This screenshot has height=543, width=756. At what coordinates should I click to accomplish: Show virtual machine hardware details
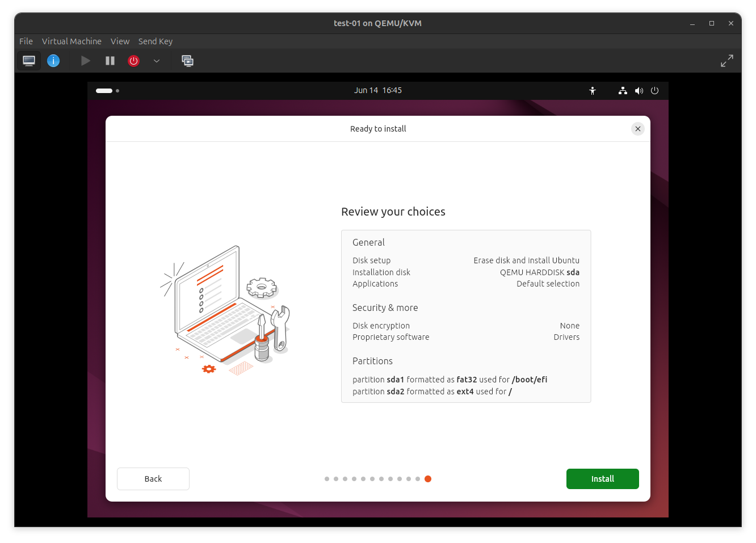tap(53, 61)
